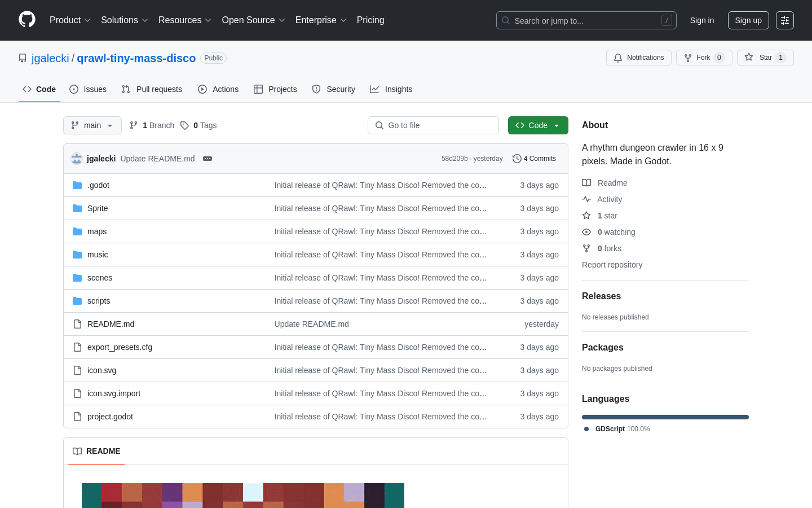This screenshot has height=508, width=812.
Task: View the 0 Tags link
Action: tap(198, 125)
